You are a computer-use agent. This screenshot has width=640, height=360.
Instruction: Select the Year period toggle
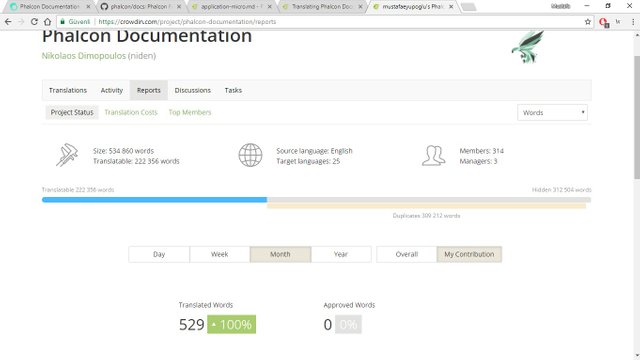coord(341,254)
